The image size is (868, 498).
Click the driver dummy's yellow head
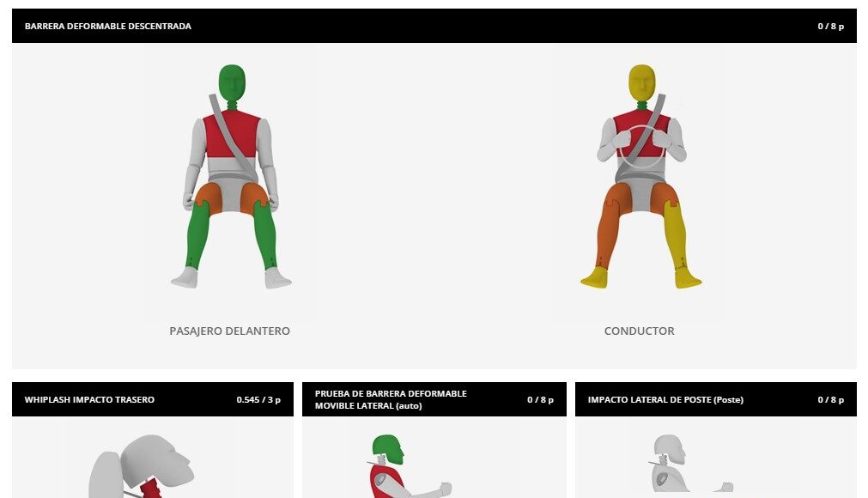point(642,82)
